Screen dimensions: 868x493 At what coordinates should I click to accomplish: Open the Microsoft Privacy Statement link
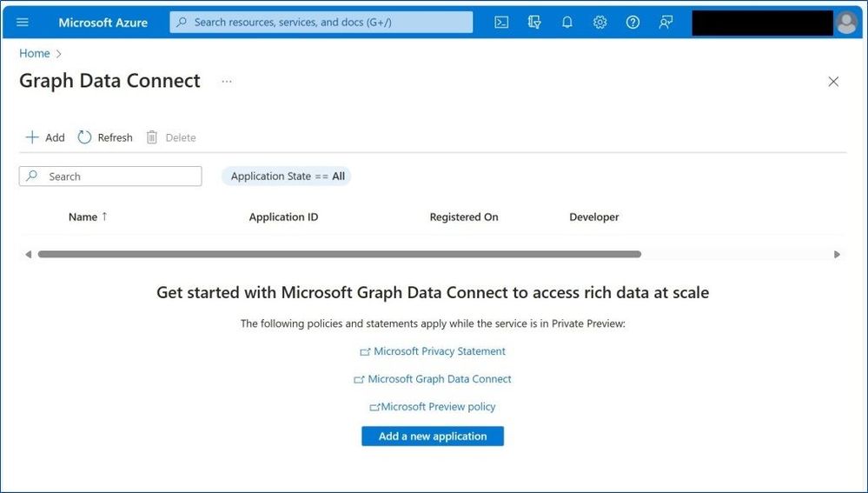tap(439, 351)
